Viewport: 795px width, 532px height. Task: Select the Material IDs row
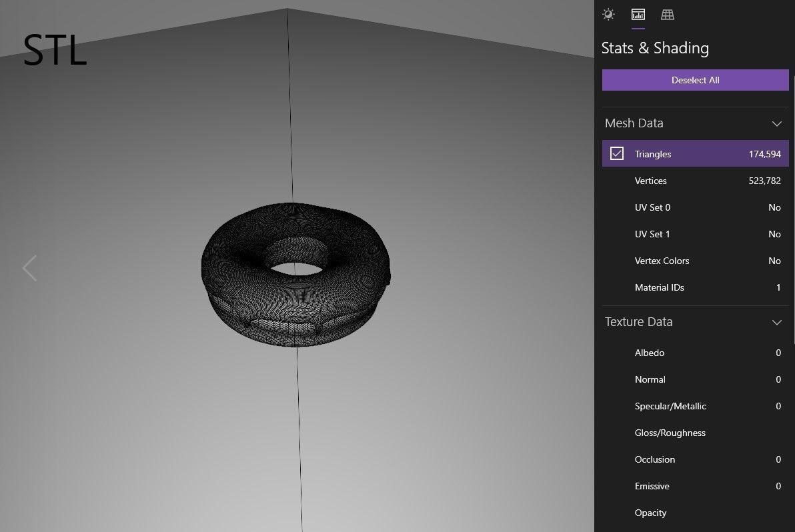click(695, 287)
